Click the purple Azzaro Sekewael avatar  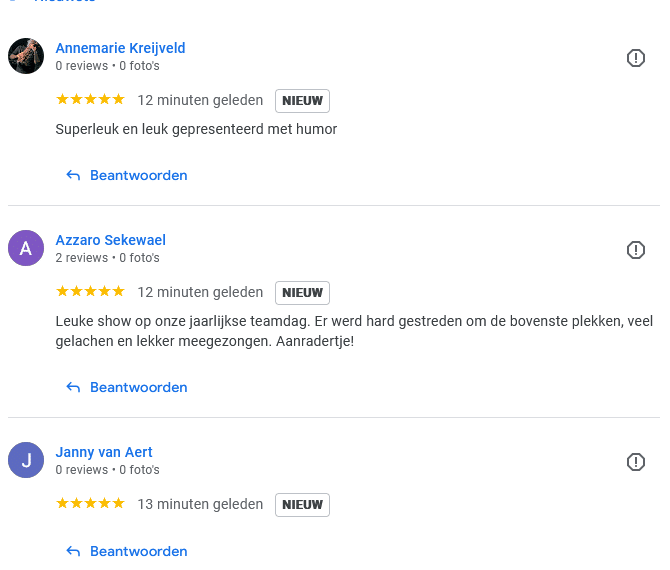click(26, 248)
